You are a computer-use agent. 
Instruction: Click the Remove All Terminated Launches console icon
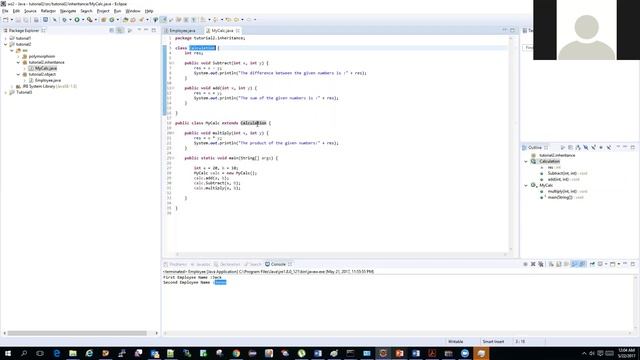541,264
